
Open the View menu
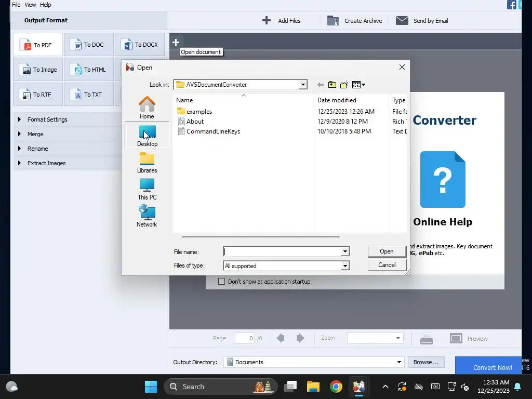point(30,5)
